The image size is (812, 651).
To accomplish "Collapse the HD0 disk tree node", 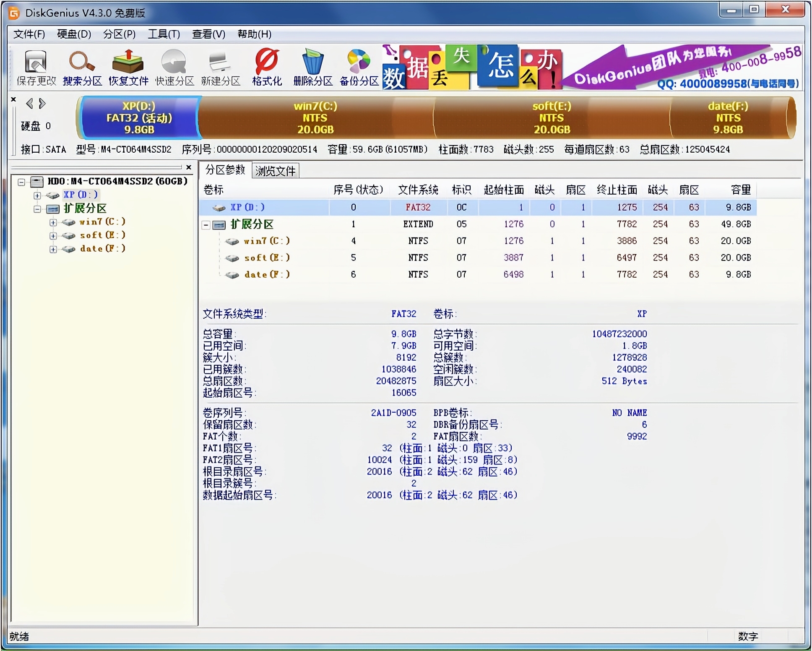I will tap(21, 182).
